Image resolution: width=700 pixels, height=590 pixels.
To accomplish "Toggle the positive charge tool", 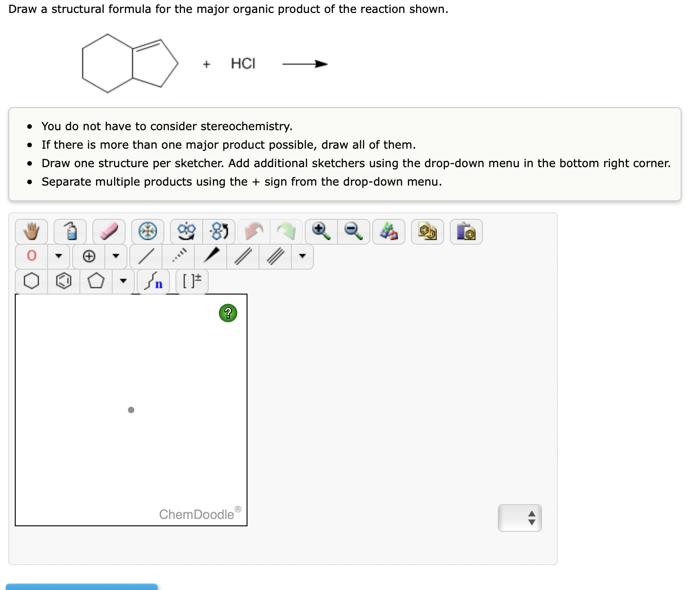I will (90, 257).
